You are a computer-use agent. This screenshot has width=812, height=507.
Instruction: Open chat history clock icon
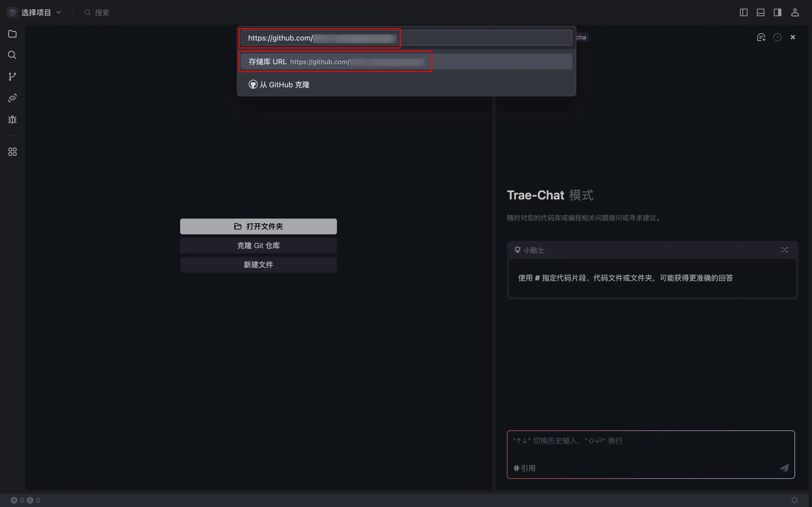777,37
